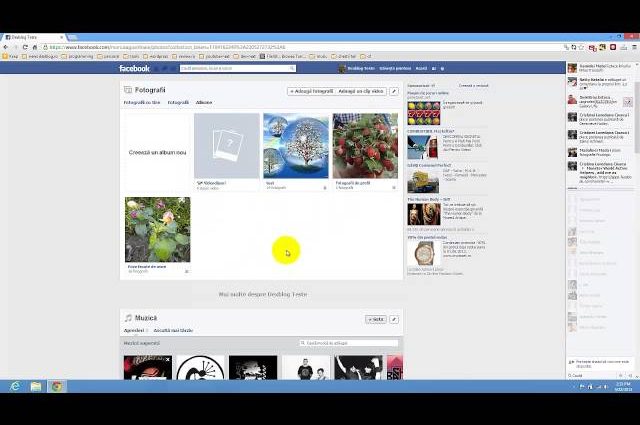Click the Acasă link in Facebook header

point(421,69)
